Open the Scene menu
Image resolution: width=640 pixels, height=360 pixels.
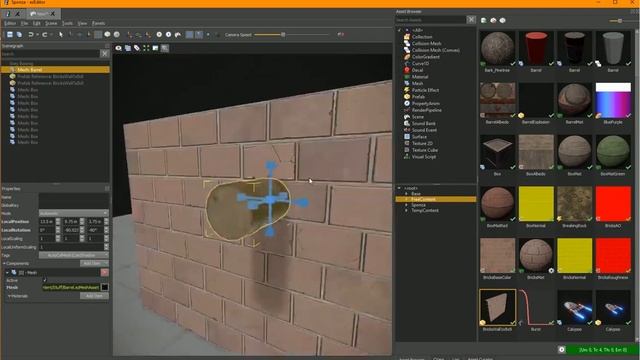[51, 23]
